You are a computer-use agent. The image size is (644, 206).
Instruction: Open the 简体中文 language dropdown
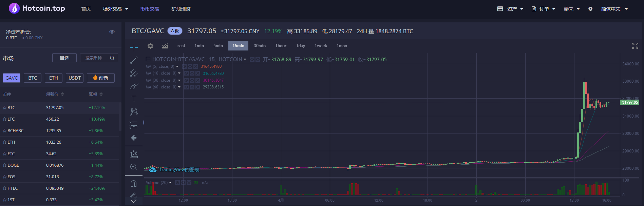coord(614,9)
